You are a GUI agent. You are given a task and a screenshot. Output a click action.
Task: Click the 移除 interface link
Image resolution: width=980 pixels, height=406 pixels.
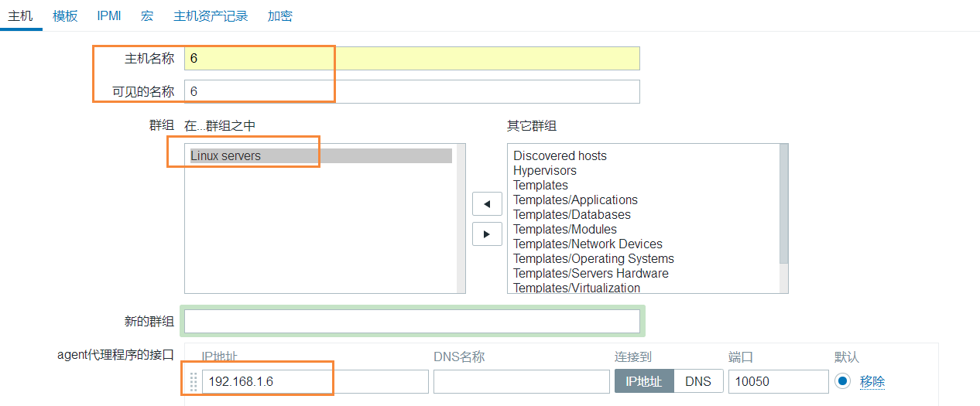872,381
